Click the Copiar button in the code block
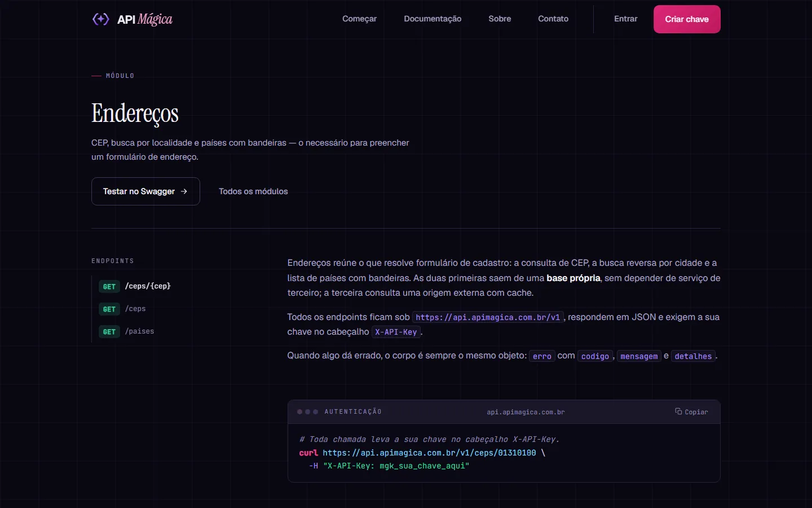The height and width of the screenshot is (508, 812). (691, 411)
